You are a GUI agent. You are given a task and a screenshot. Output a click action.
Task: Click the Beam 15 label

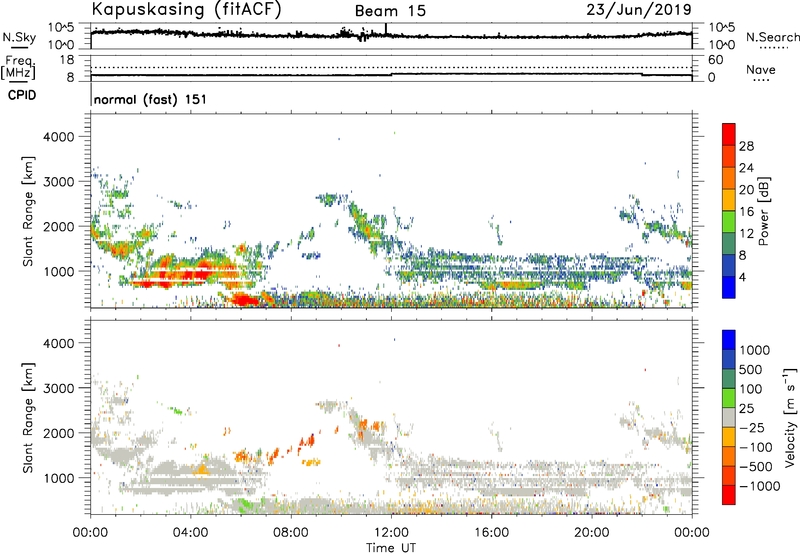tap(390, 11)
